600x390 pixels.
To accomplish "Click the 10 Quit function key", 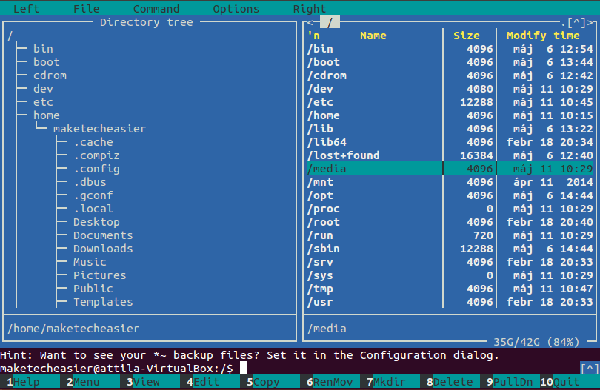I will point(570,382).
